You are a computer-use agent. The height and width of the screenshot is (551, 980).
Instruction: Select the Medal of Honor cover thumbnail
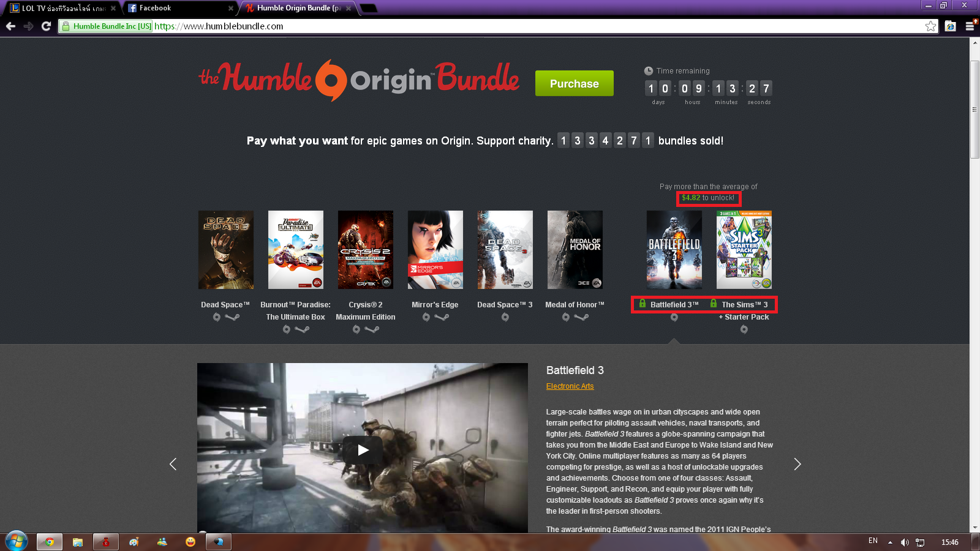(x=575, y=250)
